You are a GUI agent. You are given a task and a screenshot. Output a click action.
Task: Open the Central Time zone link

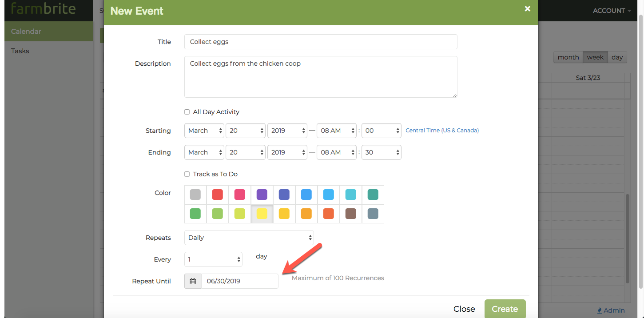pos(442,131)
